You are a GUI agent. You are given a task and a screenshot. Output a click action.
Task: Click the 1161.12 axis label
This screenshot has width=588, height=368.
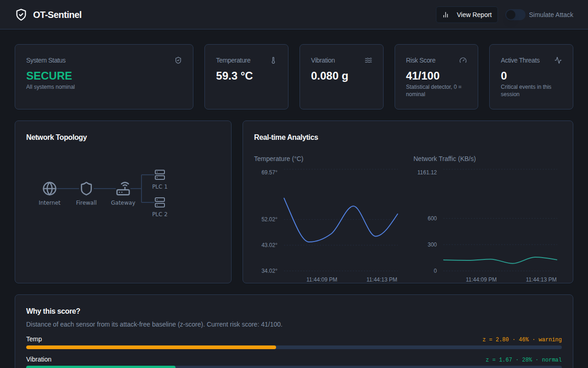coord(427,172)
